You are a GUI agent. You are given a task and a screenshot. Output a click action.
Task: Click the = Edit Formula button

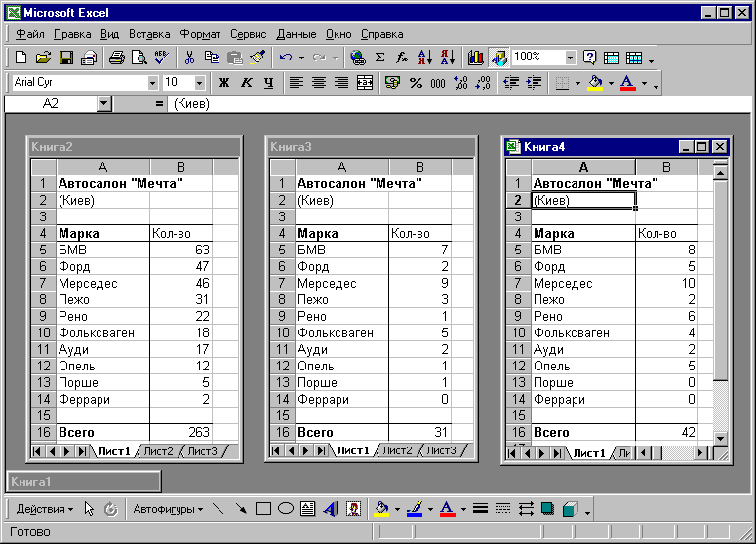pos(159,103)
